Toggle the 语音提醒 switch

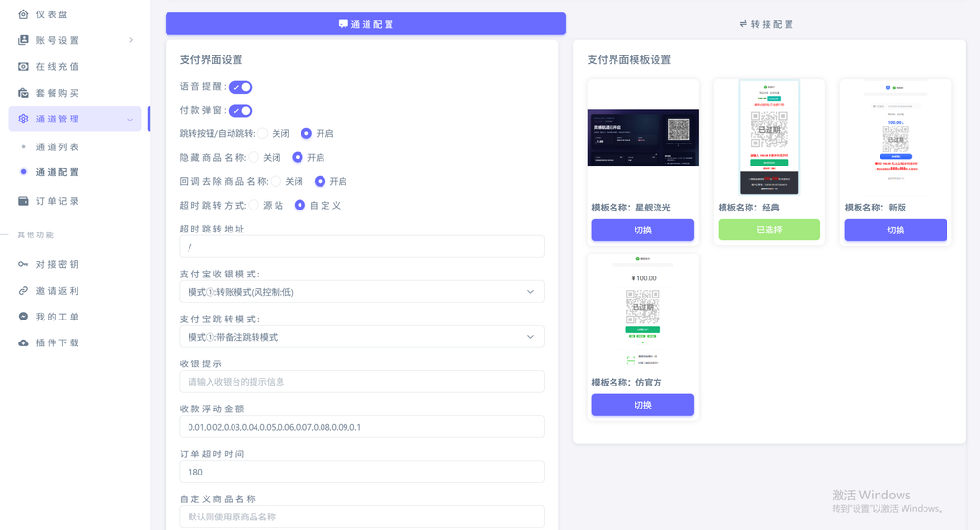(x=240, y=87)
